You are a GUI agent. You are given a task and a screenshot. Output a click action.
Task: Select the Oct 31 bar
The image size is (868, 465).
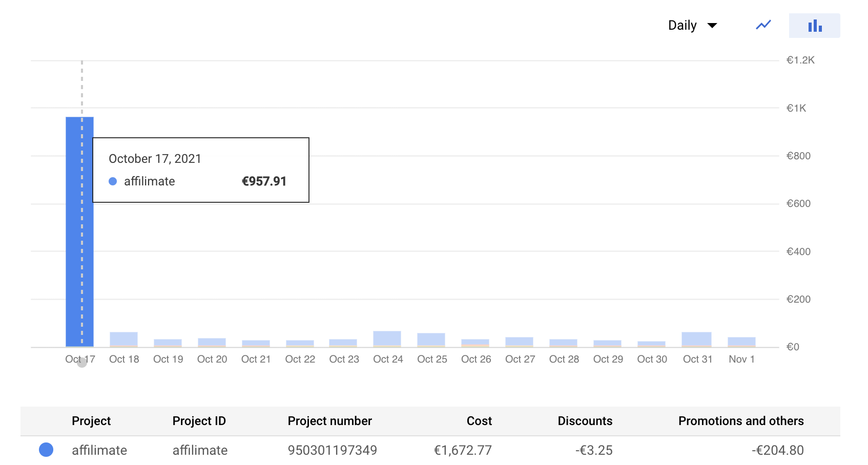696,340
